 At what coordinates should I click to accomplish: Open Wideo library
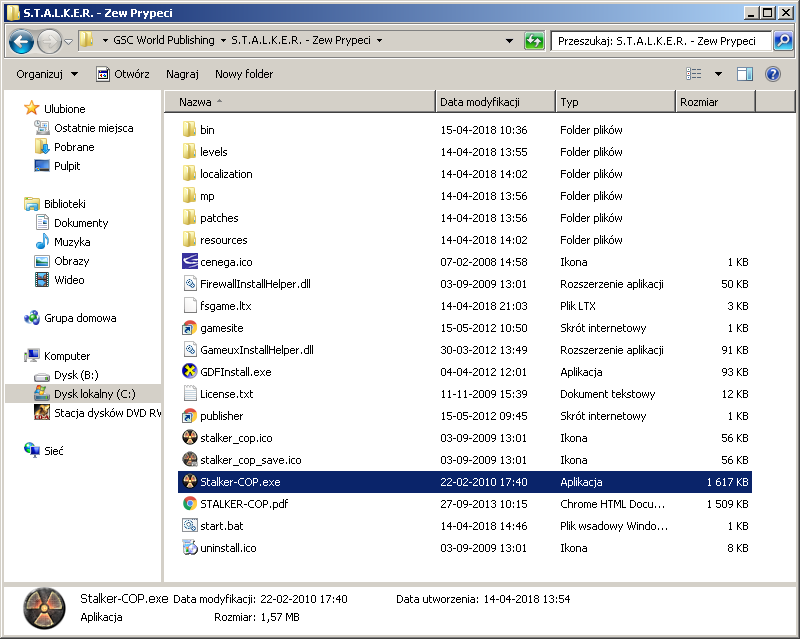(59, 280)
